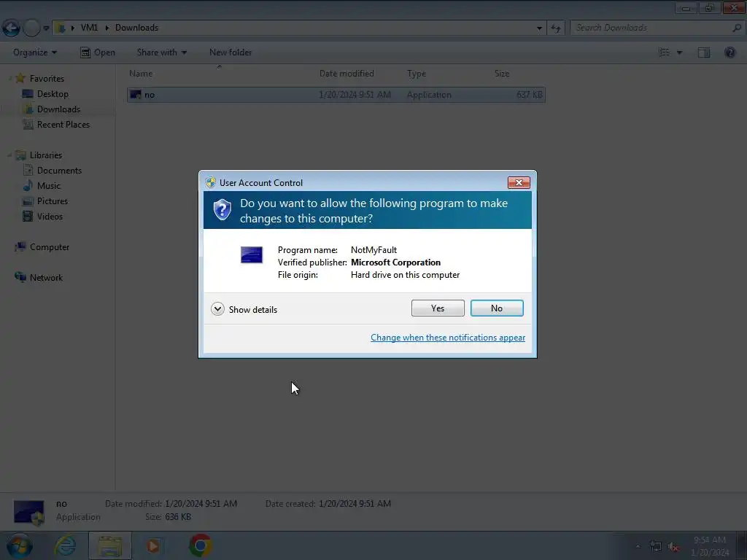Image resolution: width=747 pixels, height=560 pixels.
Task: Click the NotMyFault program icon in dialog
Action: pos(252,254)
